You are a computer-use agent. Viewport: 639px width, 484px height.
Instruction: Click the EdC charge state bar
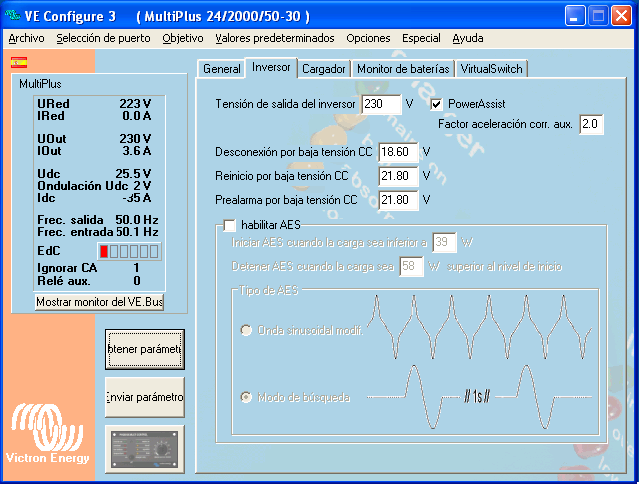pyautogui.click(x=130, y=251)
